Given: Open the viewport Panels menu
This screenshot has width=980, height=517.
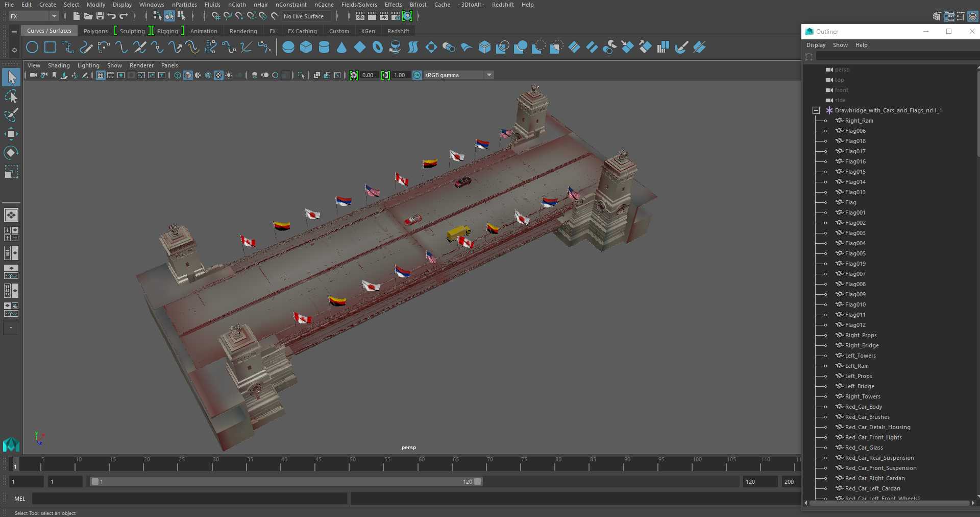Looking at the screenshot, I should pos(169,65).
